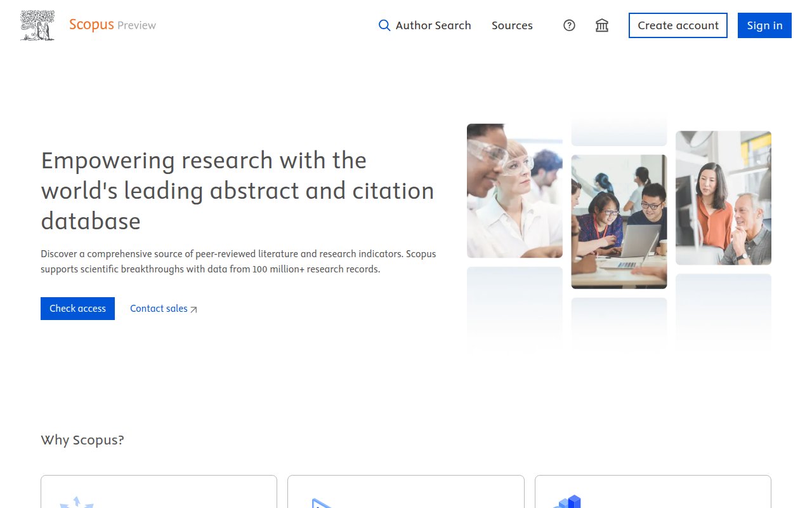This screenshot has height=508, width=812.
Task: Click the Elsevier tree logo
Action: click(x=37, y=25)
